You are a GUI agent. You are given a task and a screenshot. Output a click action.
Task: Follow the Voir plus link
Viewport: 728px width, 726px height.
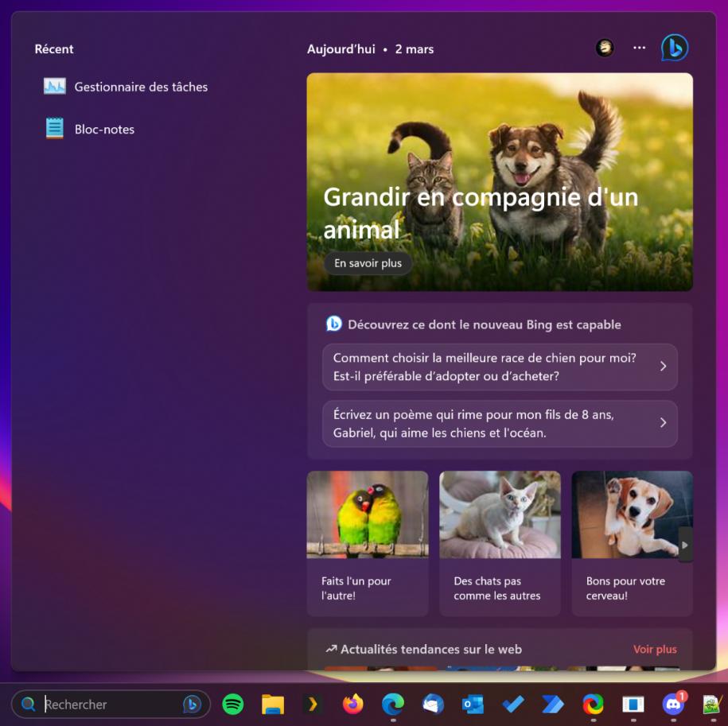click(x=654, y=650)
